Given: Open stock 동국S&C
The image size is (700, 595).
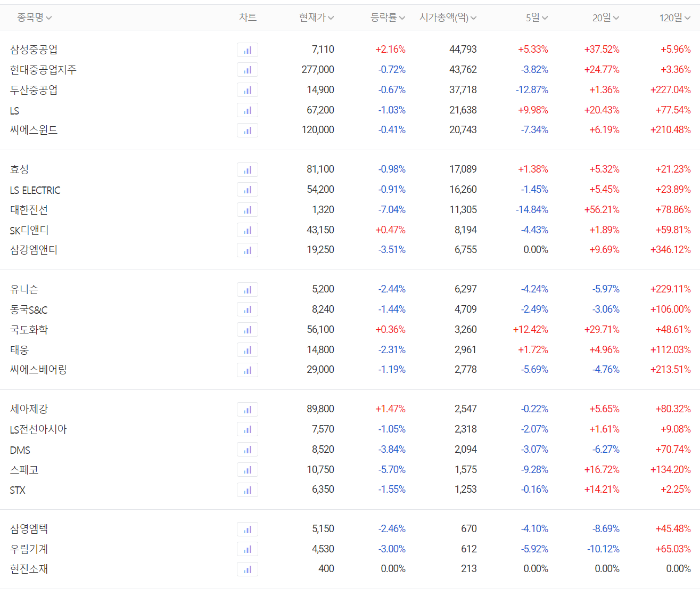Looking at the screenshot, I should click(x=29, y=309).
